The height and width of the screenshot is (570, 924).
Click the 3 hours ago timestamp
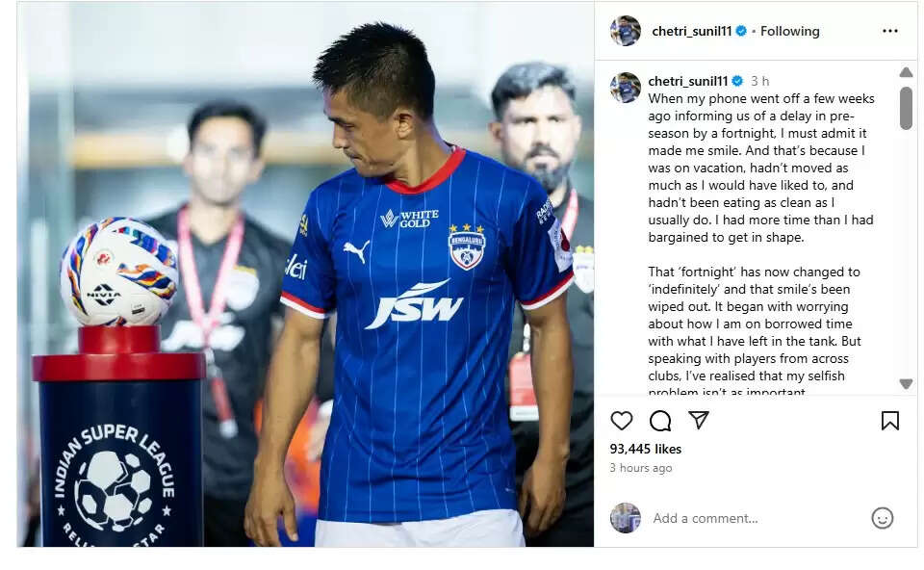(641, 467)
